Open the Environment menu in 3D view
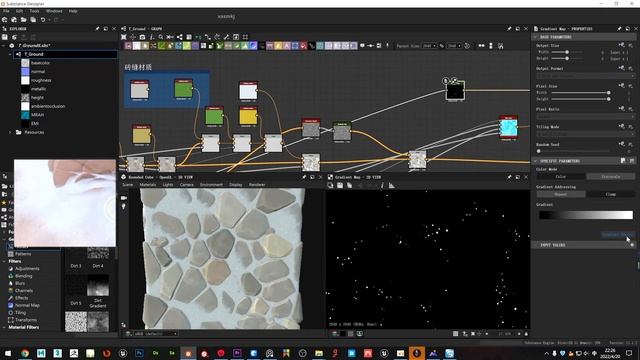Screen dimensions: 640x360 click(211, 185)
